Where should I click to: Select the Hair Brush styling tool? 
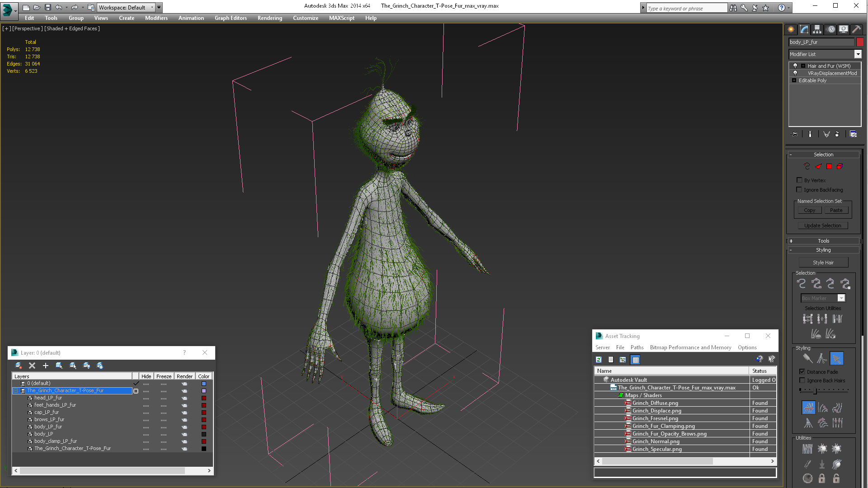[807, 359]
